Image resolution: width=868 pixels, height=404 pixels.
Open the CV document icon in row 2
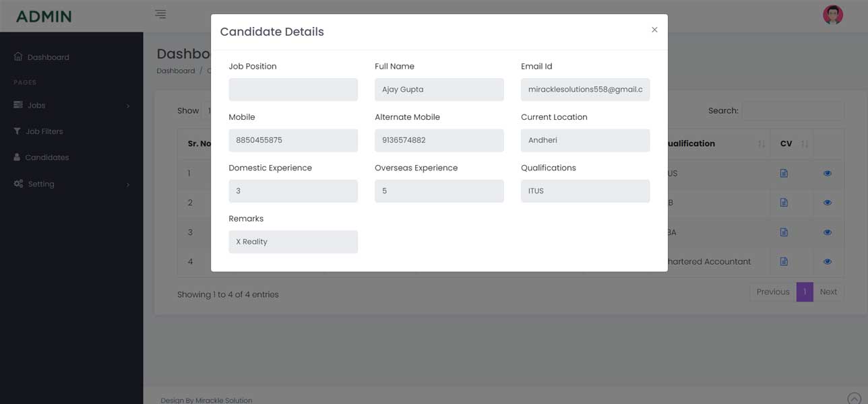pyautogui.click(x=784, y=203)
